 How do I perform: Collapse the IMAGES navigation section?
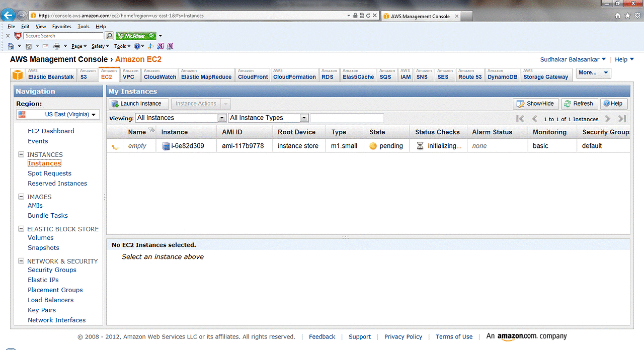click(x=21, y=197)
